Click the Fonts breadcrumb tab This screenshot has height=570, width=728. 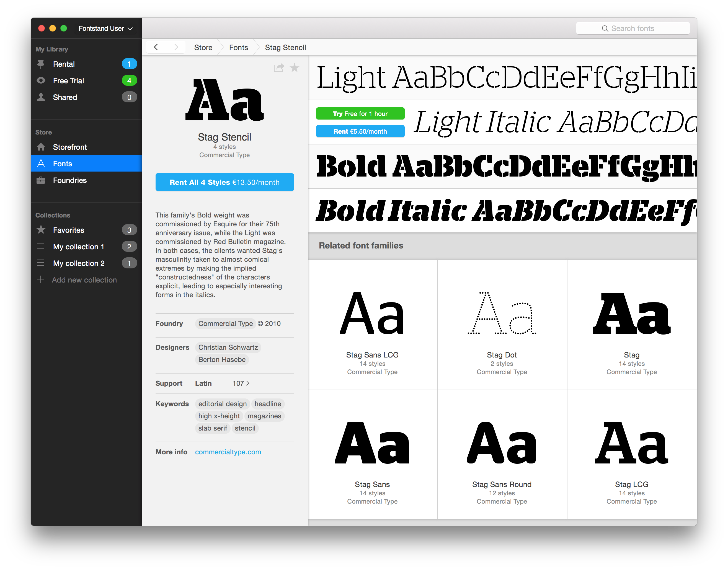pyautogui.click(x=238, y=47)
